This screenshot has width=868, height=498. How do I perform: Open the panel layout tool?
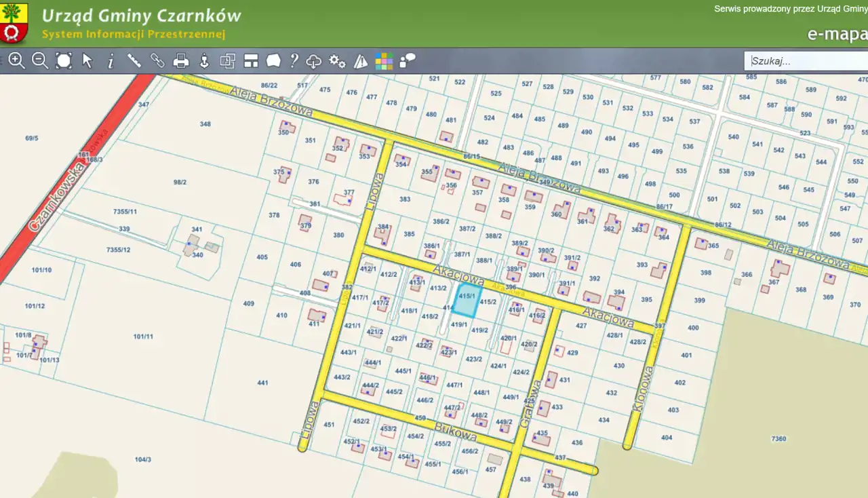(251, 61)
